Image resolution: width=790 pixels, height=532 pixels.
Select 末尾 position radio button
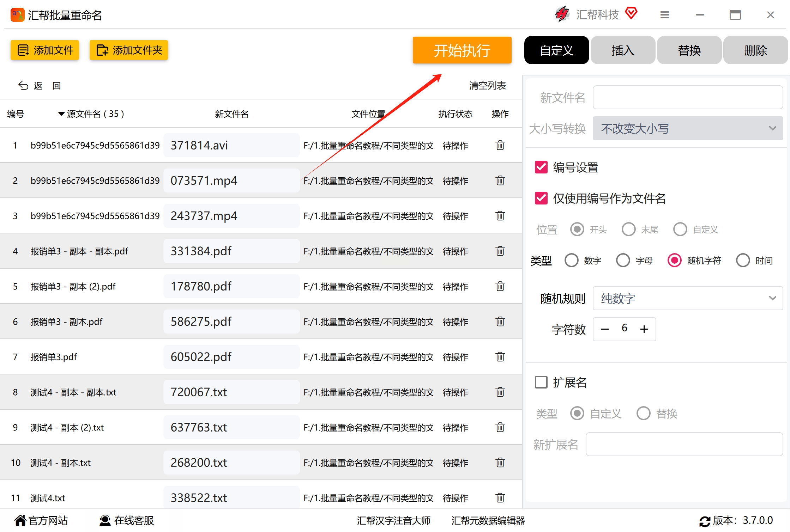pos(629,230)
